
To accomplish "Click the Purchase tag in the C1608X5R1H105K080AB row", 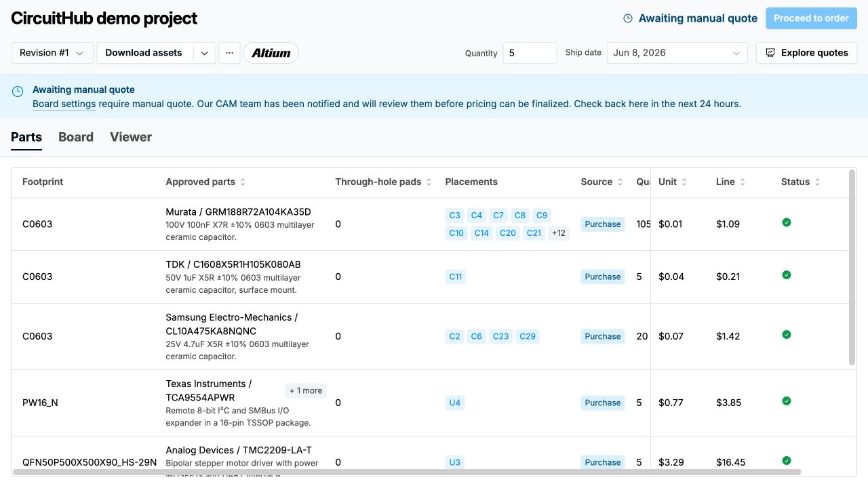I will pos(603,277).
